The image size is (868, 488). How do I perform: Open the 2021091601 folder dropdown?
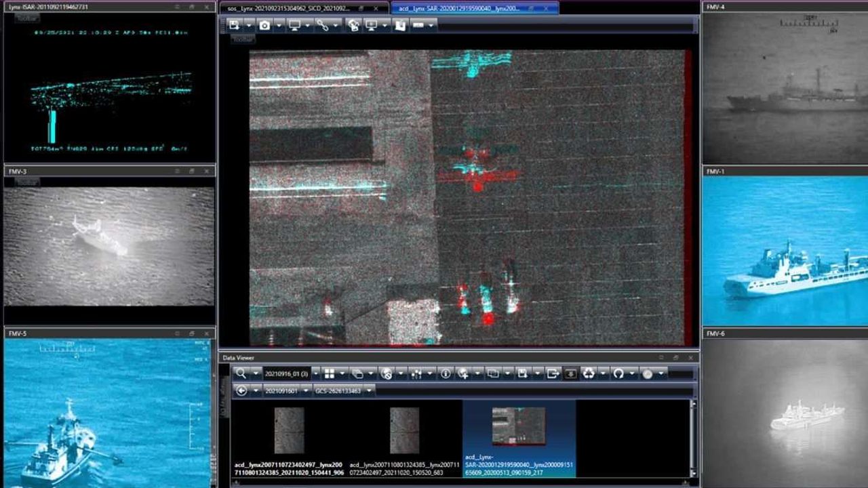pyautogui.click(x=306, y=390)
